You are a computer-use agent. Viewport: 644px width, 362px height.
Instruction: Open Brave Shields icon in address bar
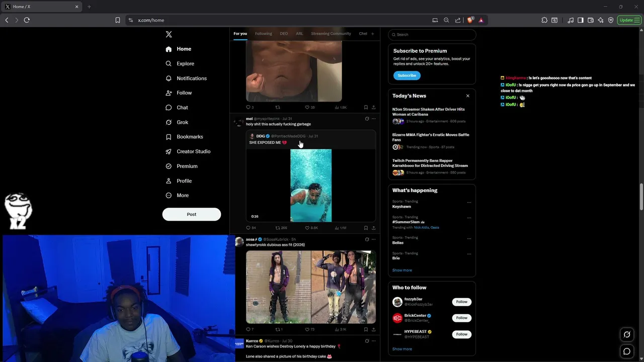[470, 20]
